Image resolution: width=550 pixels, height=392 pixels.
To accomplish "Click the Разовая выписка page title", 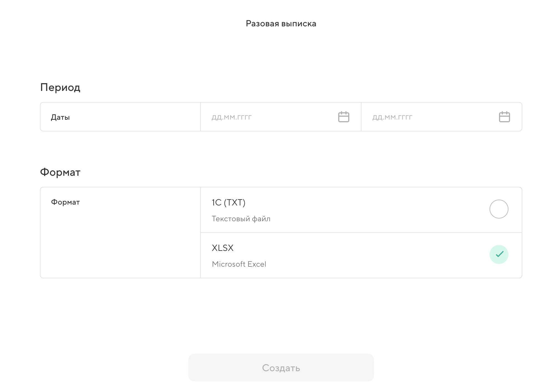I will 281,24.
